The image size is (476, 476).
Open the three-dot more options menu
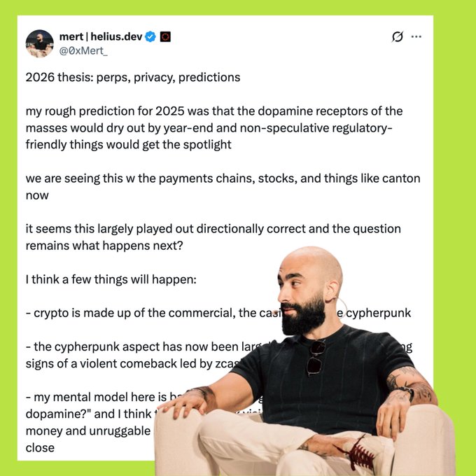tap(416, 36)
